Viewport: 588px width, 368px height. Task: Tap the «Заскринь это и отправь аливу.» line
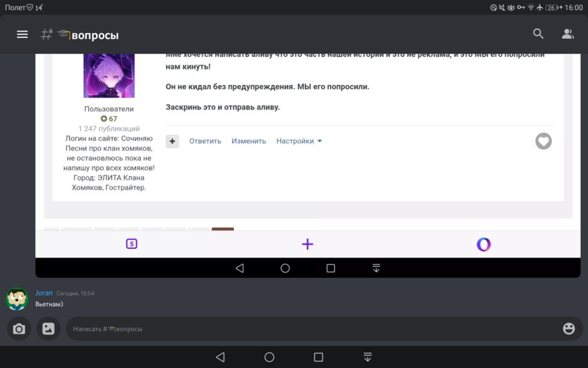click(223, 107)
